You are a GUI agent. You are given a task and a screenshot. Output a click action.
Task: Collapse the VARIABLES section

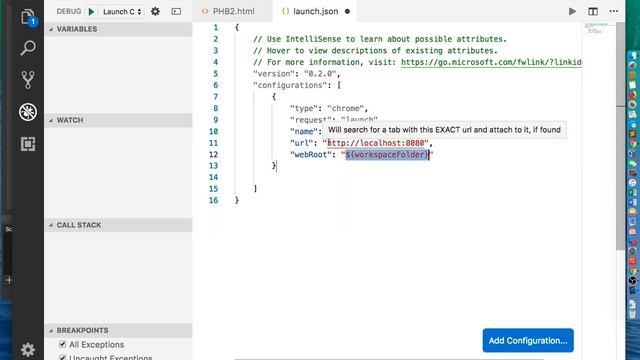(x=118, y=29)
